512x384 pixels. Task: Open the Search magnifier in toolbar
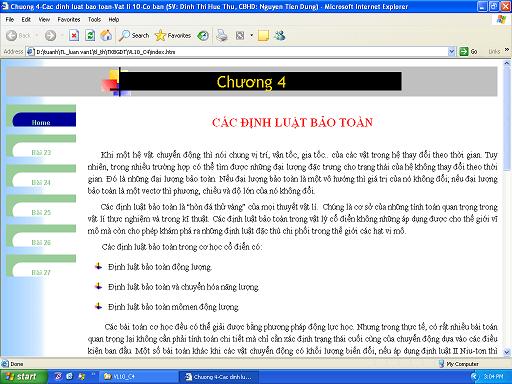click(x=134, y=35)
